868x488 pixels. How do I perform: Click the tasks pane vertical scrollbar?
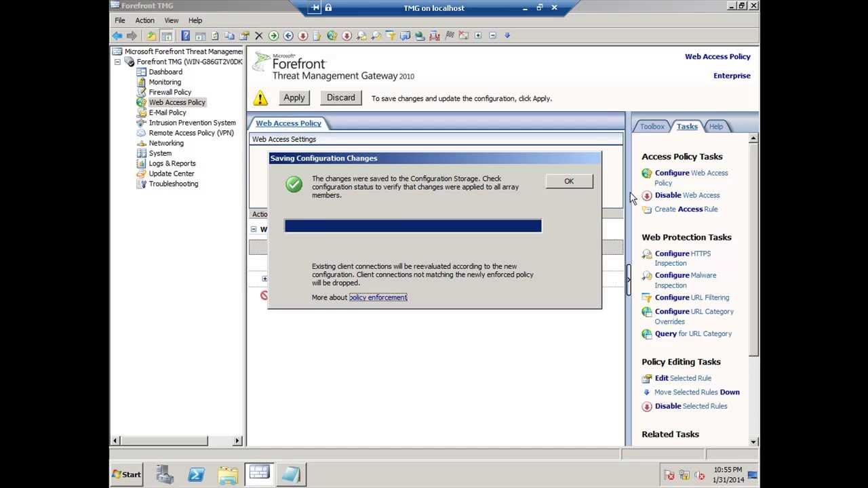coord(753,290)
